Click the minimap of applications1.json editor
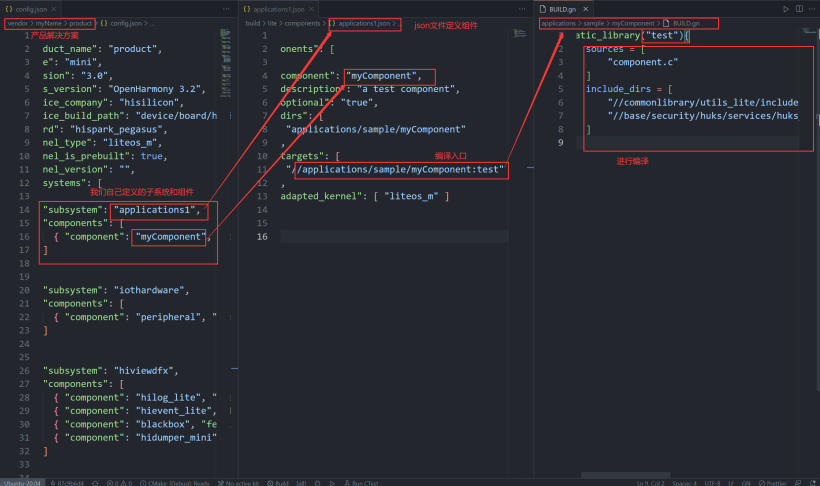820x486 pixels. click(x=520, y=33)
